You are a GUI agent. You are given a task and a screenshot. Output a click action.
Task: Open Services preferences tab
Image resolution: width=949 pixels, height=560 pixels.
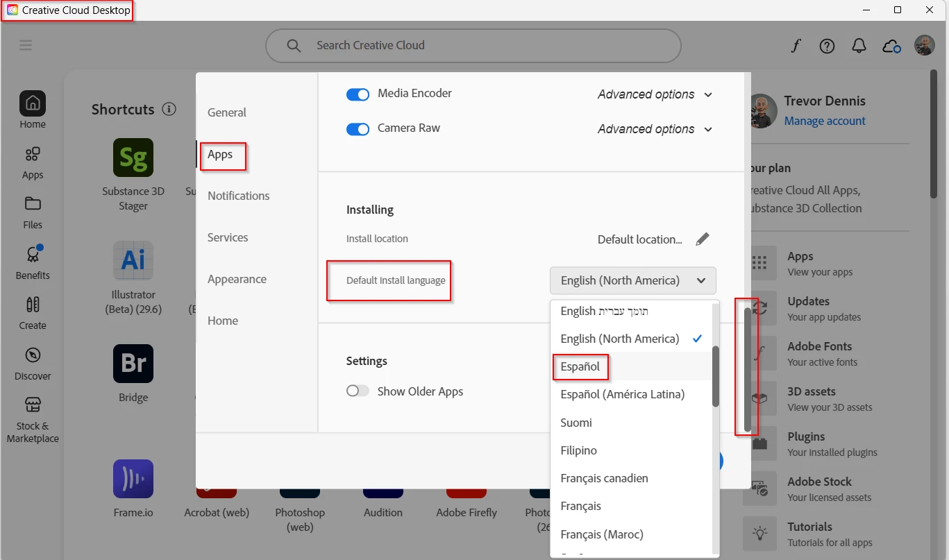(x=228, y=237)
